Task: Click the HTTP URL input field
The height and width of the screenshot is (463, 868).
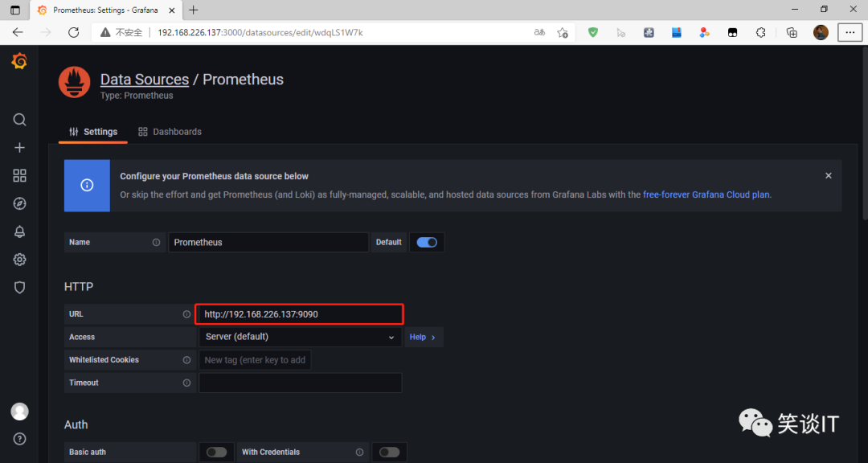Action: (x=301, y=314)
